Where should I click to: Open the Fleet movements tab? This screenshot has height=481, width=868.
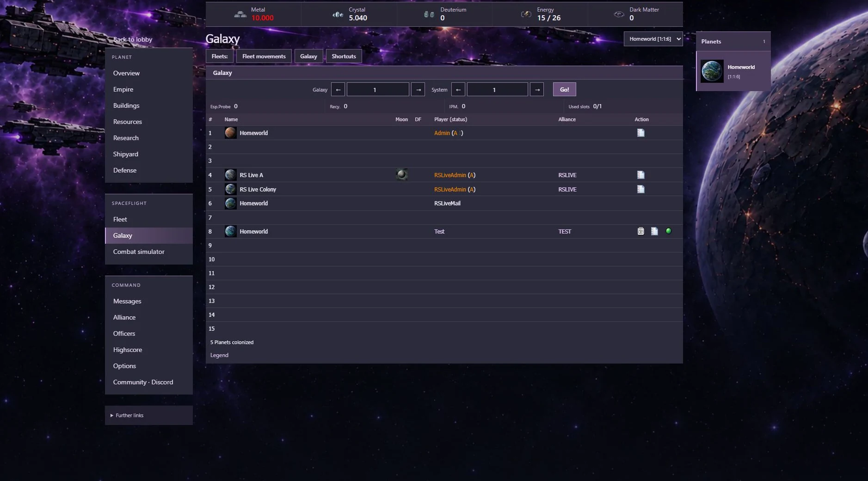(x=264, y=56)
